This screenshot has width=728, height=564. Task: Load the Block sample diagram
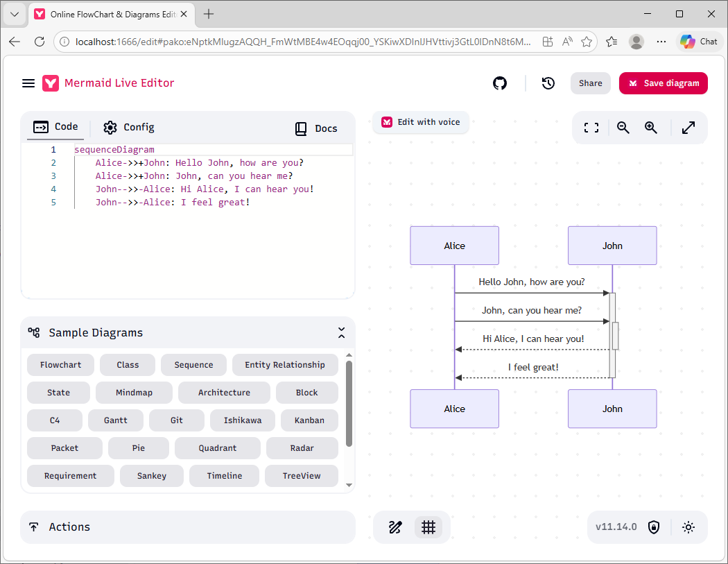pos(306,393)
